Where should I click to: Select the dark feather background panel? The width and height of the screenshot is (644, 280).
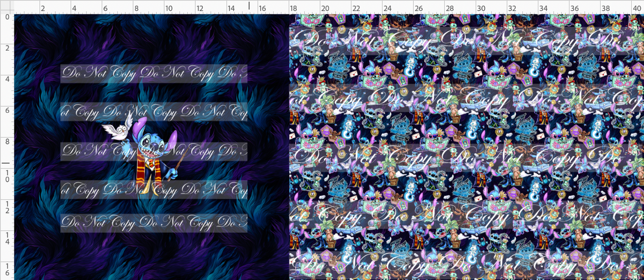point(152,147)
